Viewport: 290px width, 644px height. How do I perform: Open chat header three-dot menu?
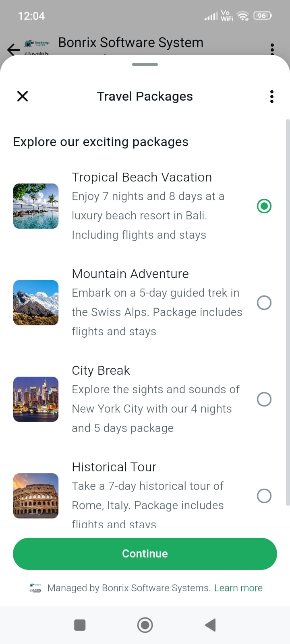(272, 49)
